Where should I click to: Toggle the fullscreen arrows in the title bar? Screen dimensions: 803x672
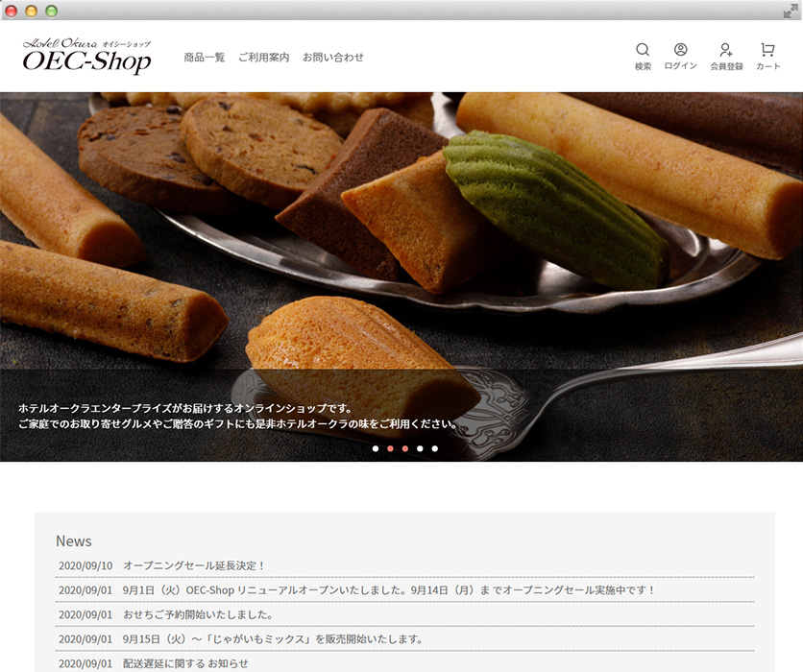tap(791, 11)
